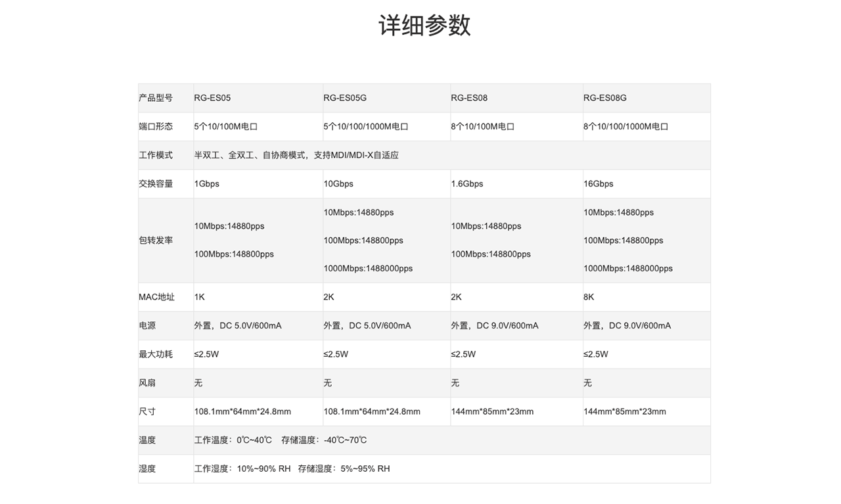
Task: Click 108.1mm*64mm*24.8mm size for RG-ES05G
Action: (x=372, y=411)
